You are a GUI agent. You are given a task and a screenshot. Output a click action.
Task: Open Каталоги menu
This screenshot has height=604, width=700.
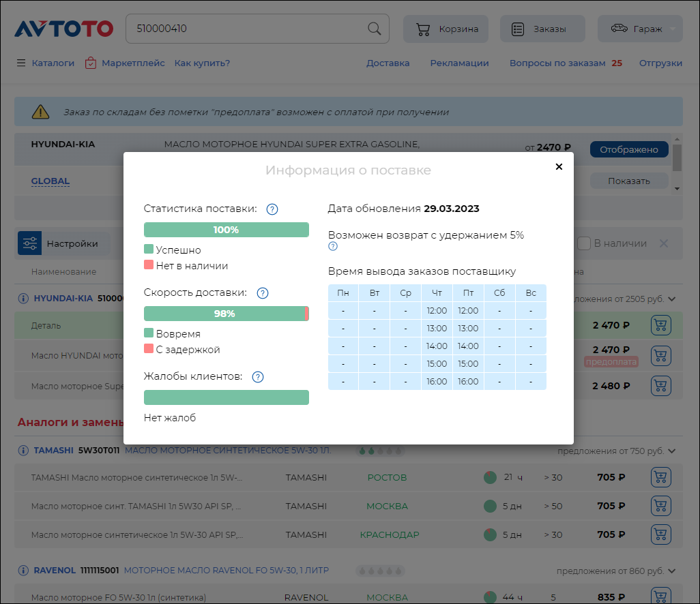coord(53,63)
